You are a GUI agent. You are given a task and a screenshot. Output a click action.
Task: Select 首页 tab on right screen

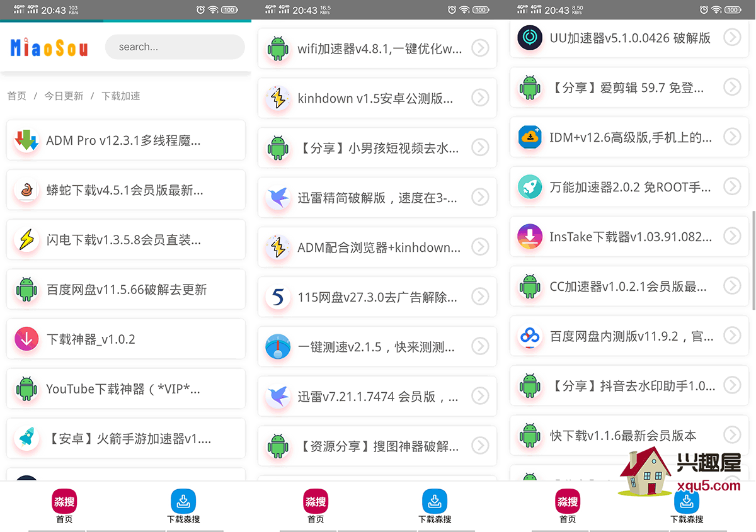coord(568,506)
